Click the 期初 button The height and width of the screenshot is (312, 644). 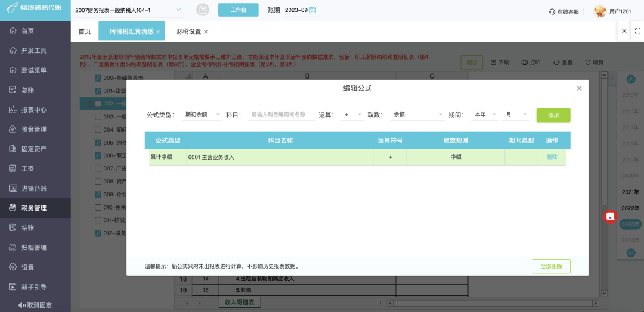(472, 63)
